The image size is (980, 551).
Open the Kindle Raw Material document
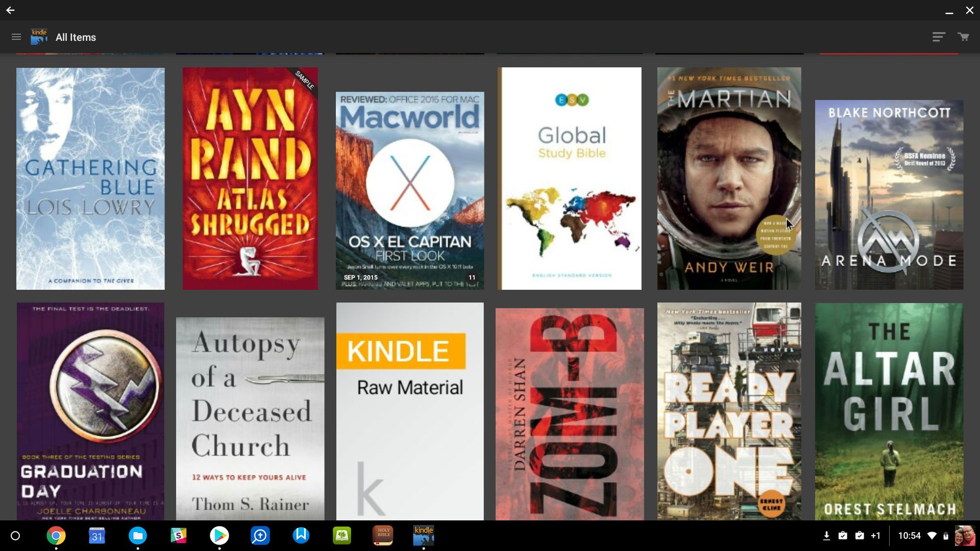point(410,411)
